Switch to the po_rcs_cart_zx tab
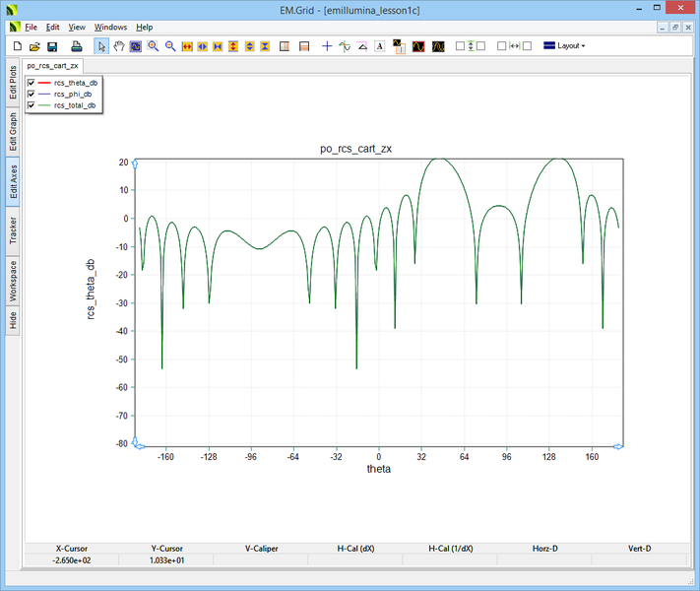 pos(53,65)
